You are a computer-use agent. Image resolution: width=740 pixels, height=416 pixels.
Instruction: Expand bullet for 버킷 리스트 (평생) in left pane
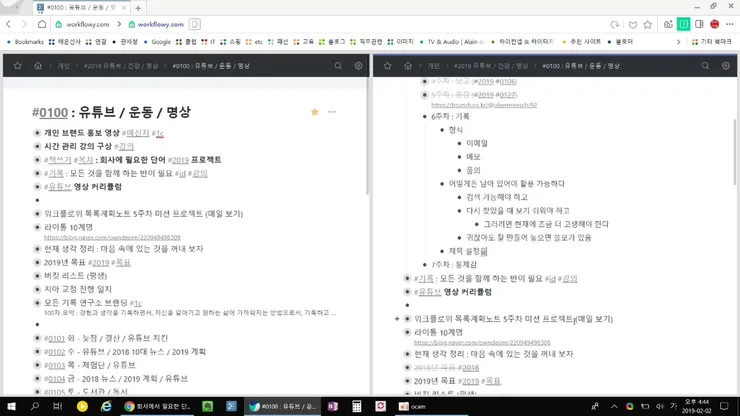[37, 275]
